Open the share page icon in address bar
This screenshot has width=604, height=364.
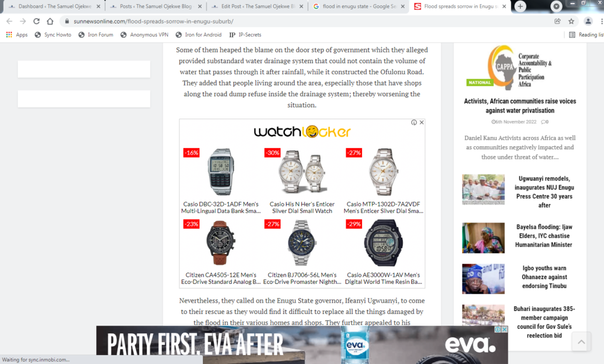[x=557, y=21]
